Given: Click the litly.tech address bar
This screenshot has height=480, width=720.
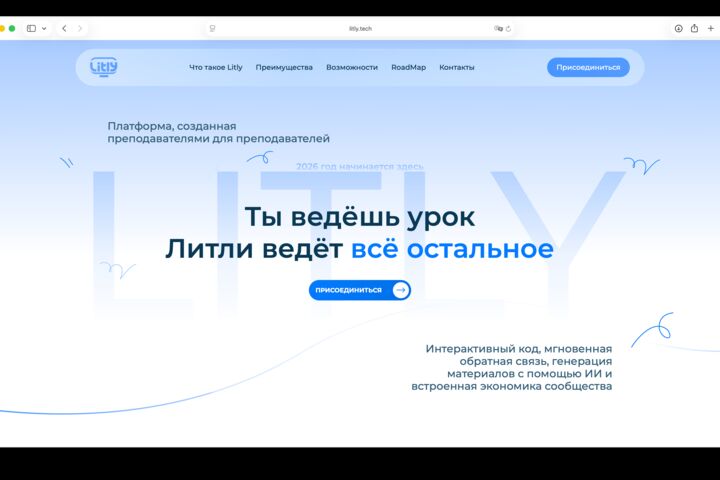Looking at the screenshot, I should coord(360,28).
